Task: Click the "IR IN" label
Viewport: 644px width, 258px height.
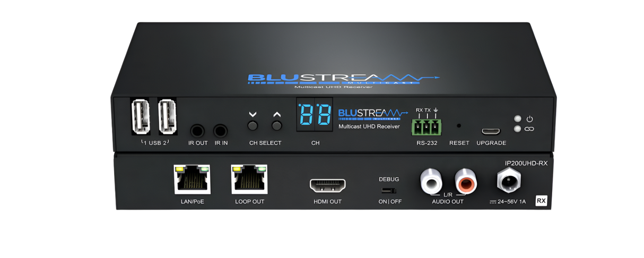Action: tap(221, 143)
